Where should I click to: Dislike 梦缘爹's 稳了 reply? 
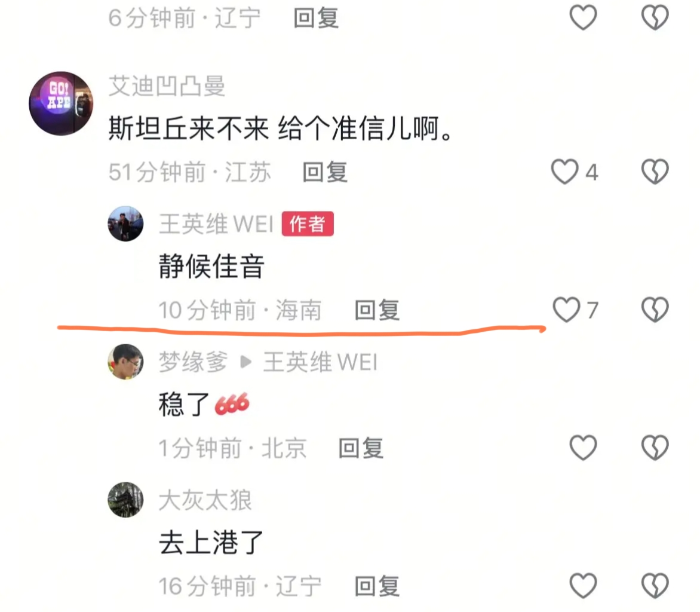(x=655, y=448)
